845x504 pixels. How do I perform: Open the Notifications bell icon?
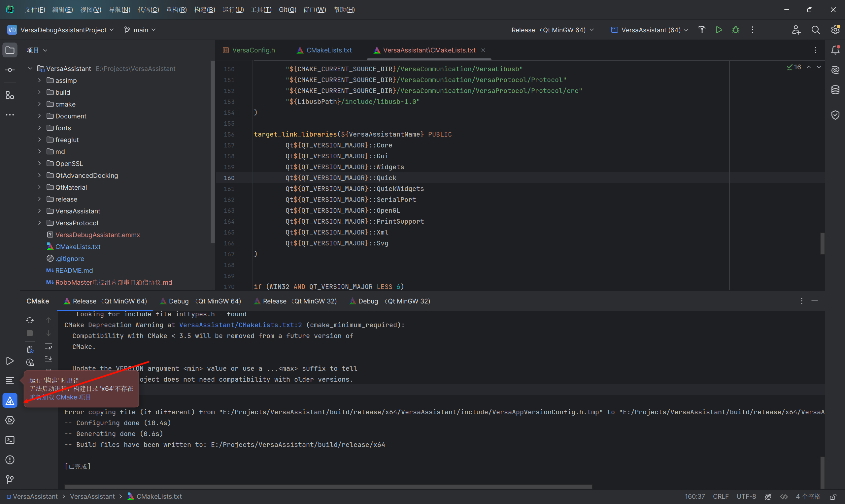tap(835, 50)
